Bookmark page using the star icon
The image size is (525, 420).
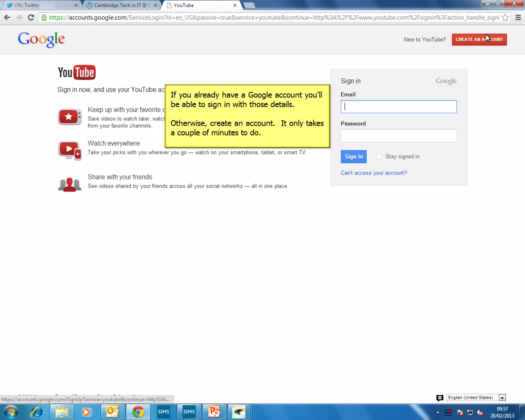[505, 17]
